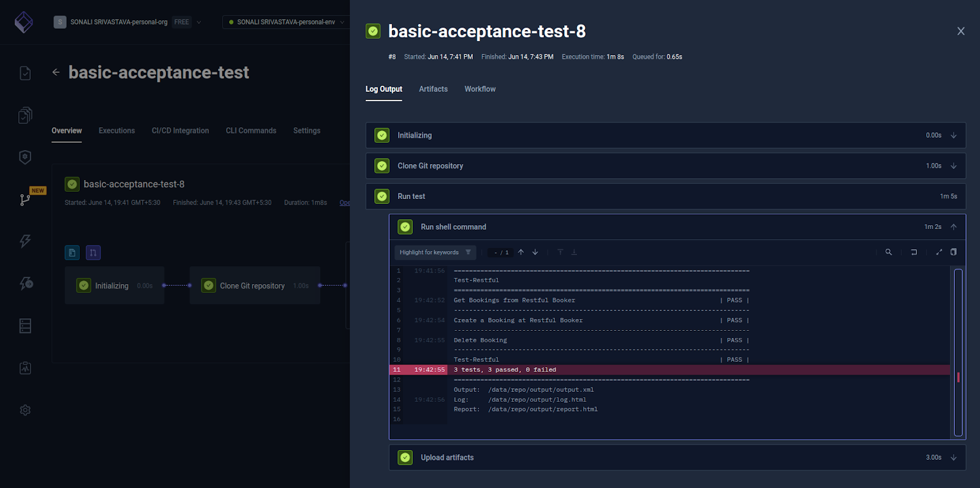Click highlighted log line '3 tests, 3 passed, 0 failed'
Image resolution: width=980 pixels, height=488 pixels.
[669, 370]
